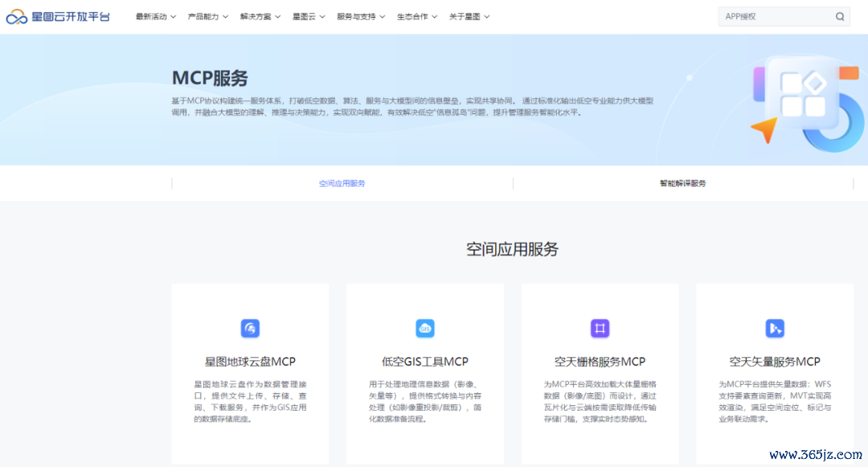Image resolution: width=868 pixels, height=467 pixels.
Task: Open the 星图地球云盘MCP card icon
Action: (250, 328)
